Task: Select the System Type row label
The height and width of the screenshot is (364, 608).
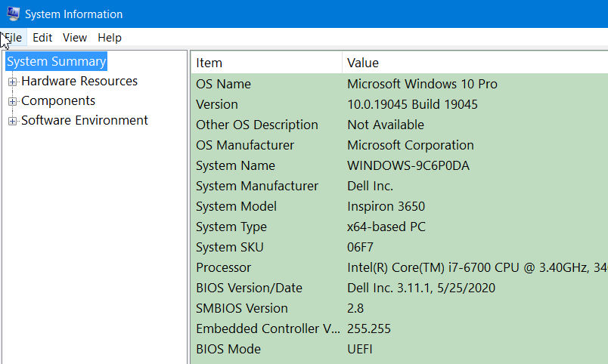Action: [x=231, y=227]
